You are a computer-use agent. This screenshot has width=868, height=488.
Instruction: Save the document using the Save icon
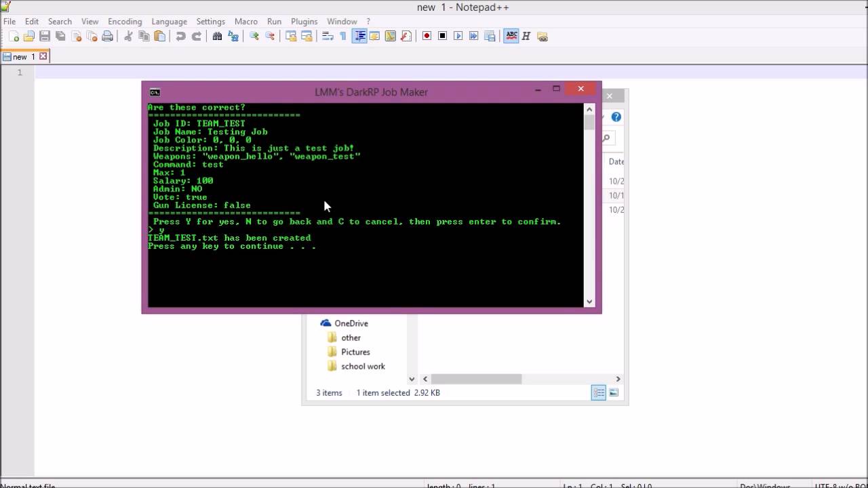[45, 37]
